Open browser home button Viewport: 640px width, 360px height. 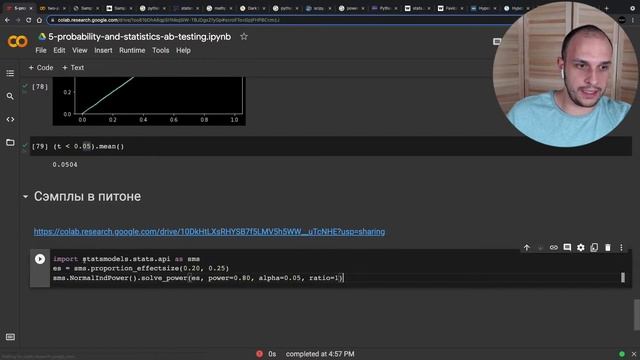[x=39, y=20]
